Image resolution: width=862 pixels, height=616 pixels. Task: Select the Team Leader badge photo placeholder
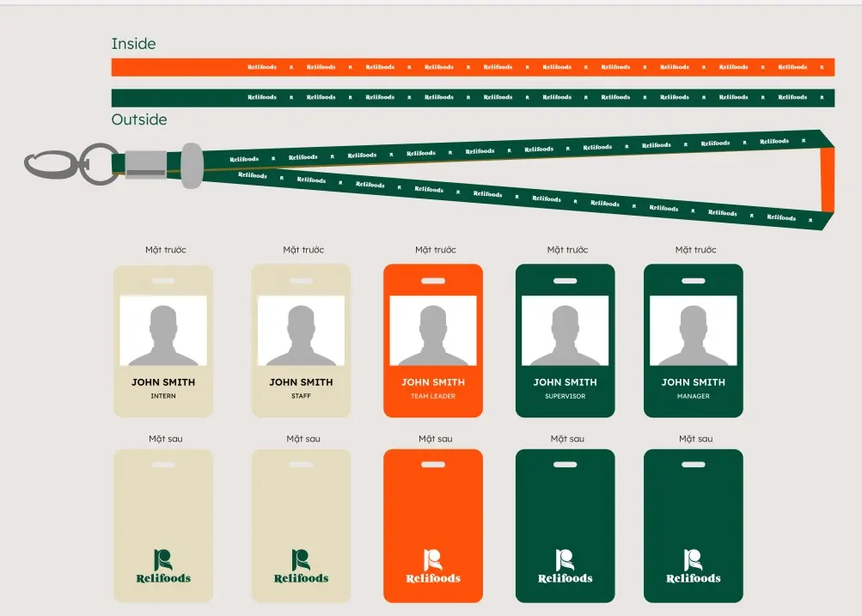[x=433, y=330]
